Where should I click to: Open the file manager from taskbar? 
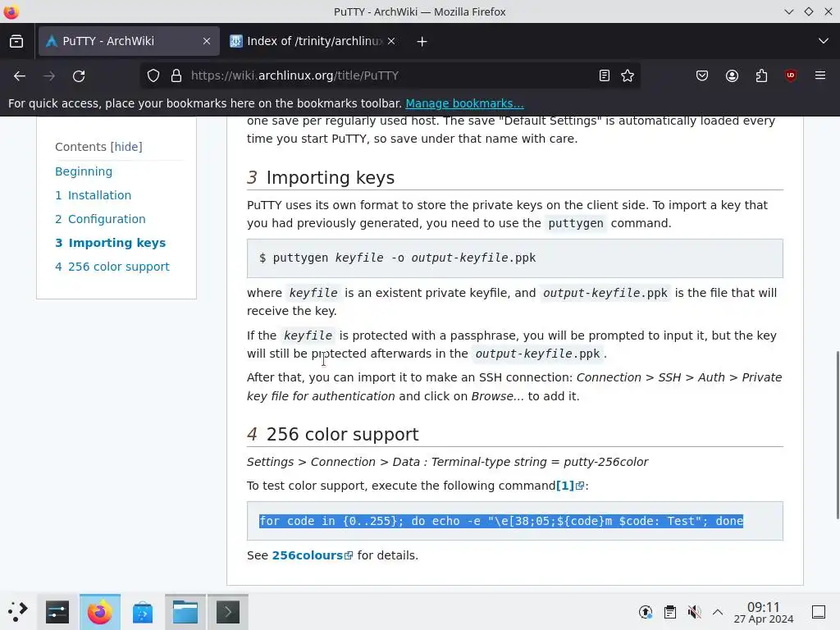click(185, 612)
